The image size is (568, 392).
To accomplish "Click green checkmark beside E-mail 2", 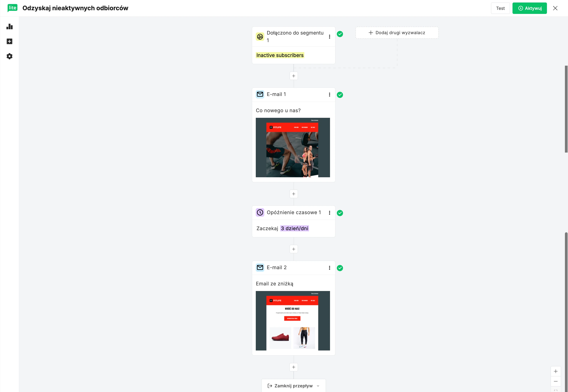I will pyautogui.click(x=340, y=268).
